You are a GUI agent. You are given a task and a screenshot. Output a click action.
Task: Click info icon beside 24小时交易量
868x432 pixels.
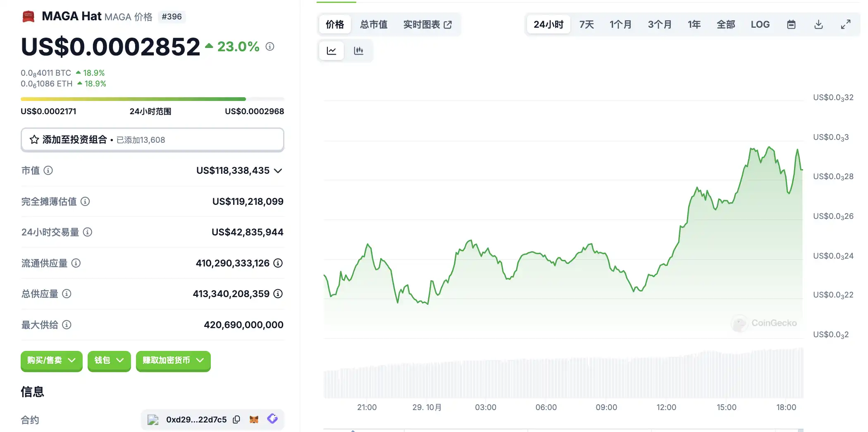pyautogui.click(x=88, y=232)
